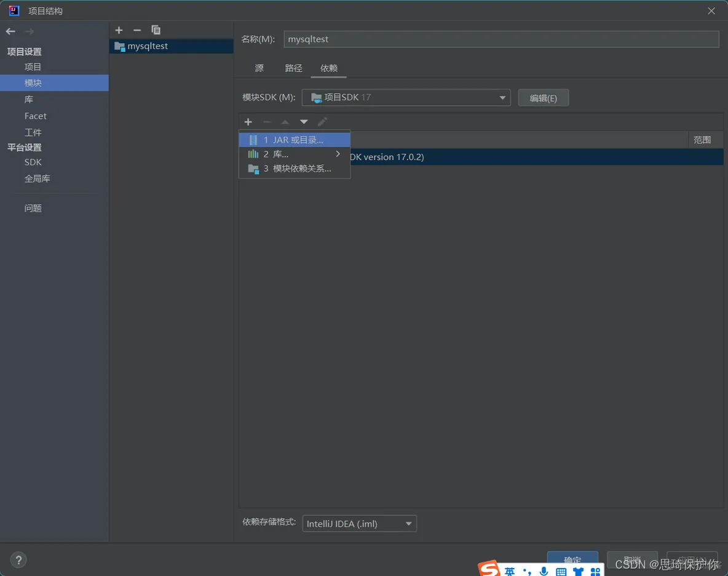Click the Sogou soft keyboard icon

tap(561, 572)
